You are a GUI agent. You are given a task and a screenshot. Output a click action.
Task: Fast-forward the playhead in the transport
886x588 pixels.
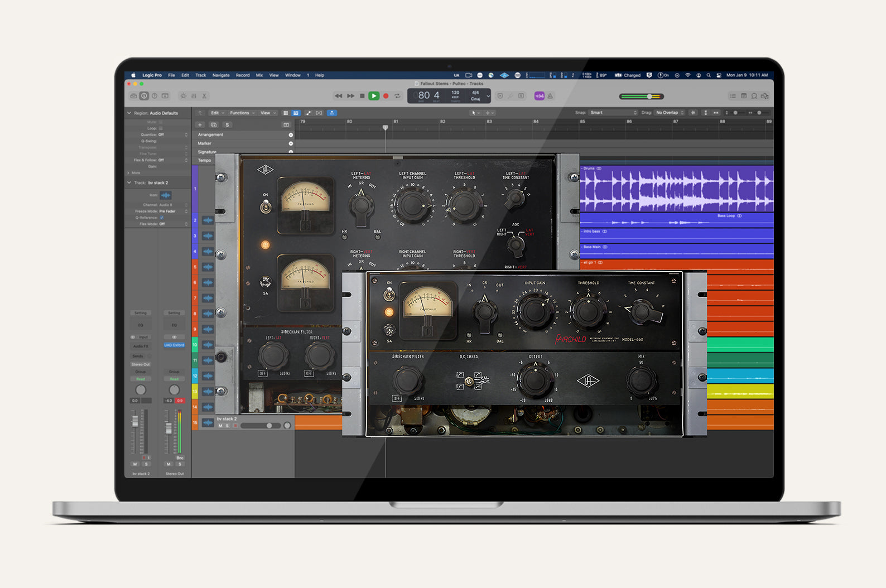pyautogui.click(x=350, y=96)
